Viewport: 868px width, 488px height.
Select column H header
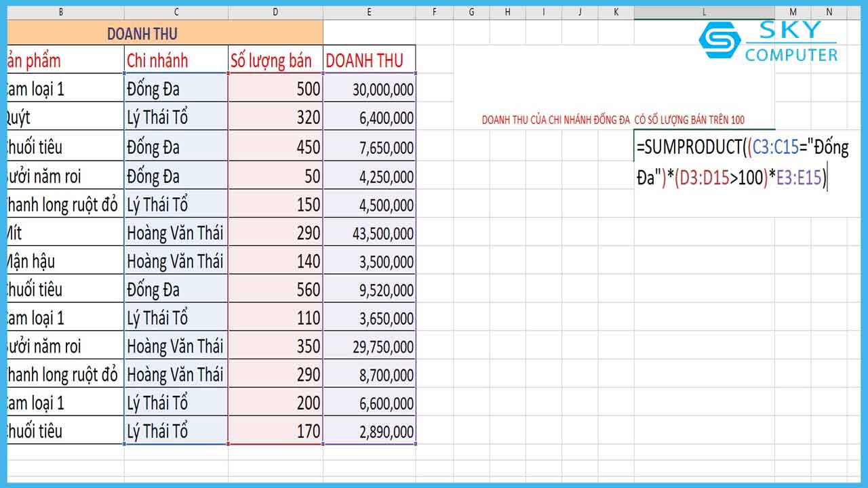[x=507, y=12]
